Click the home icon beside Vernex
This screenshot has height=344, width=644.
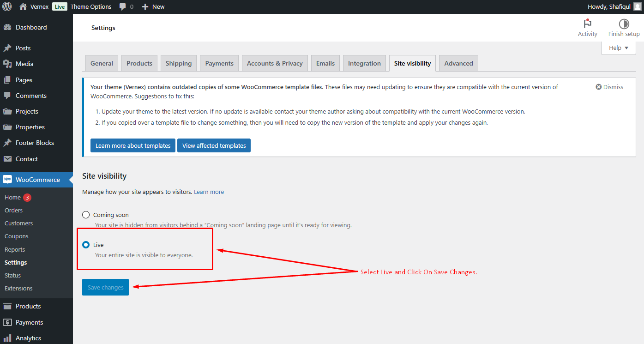click(x=23, y=6)
